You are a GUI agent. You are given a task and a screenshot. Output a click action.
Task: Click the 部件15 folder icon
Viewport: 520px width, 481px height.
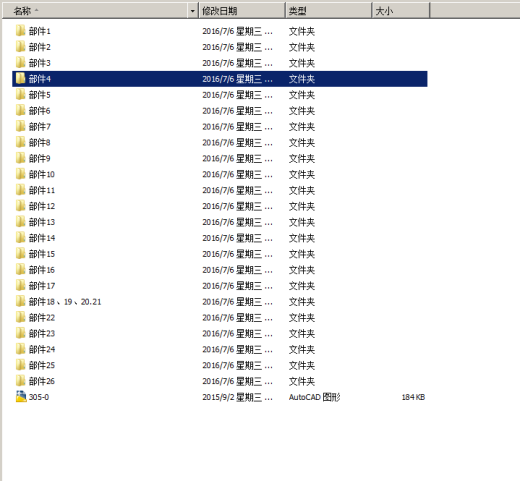pos(20,254)
